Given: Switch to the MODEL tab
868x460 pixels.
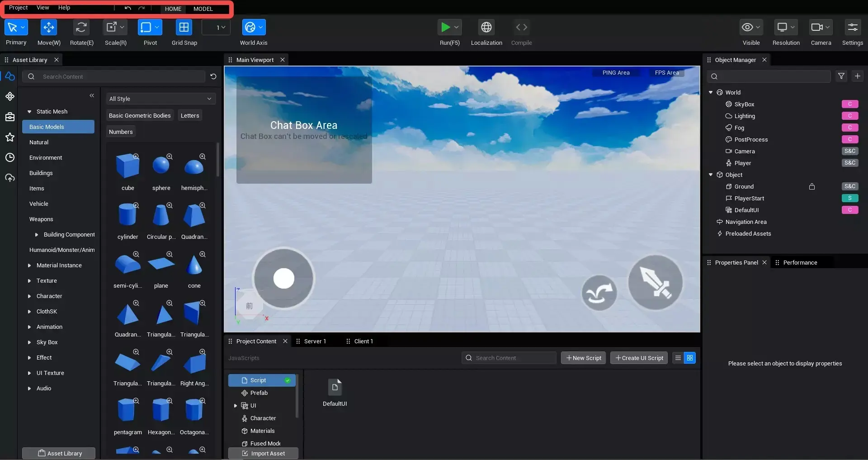Looking at the screenshot, I should tap(203, 9).
